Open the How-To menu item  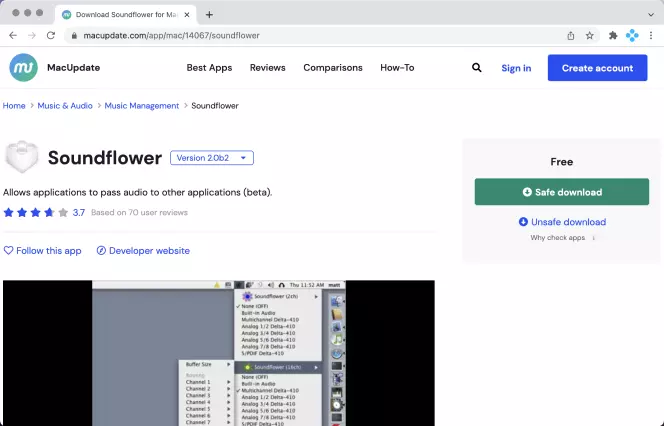(397, 68)
